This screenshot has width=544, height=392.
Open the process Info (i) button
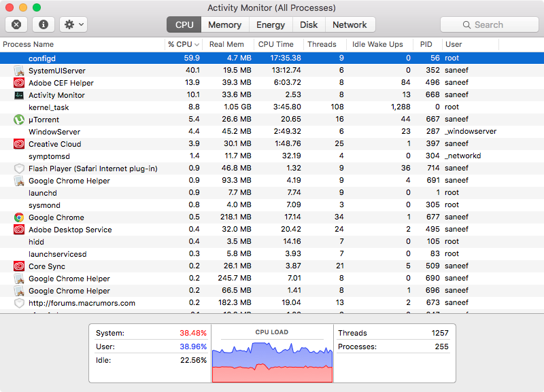point(44,24)
